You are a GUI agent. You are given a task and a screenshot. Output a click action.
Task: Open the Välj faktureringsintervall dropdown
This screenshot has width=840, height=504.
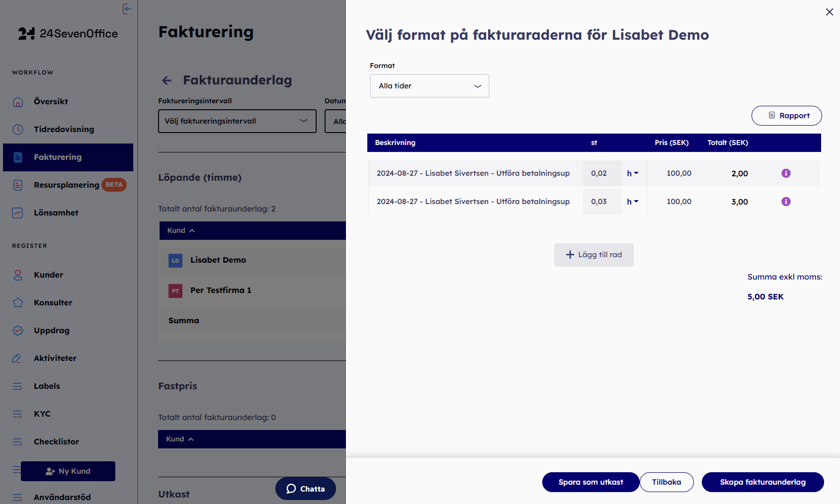pyautogui.click(x=237, y=121)
